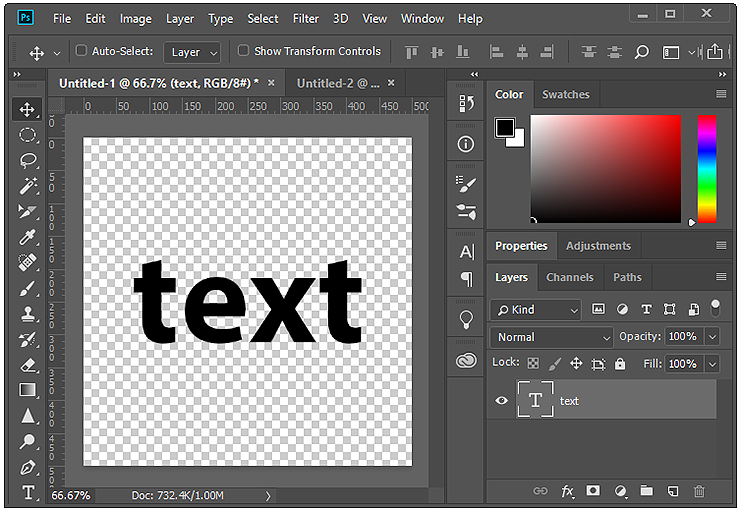Screen dimensions: 740x511
Task: Add a layer mask icon
Action: coord(593,491)
